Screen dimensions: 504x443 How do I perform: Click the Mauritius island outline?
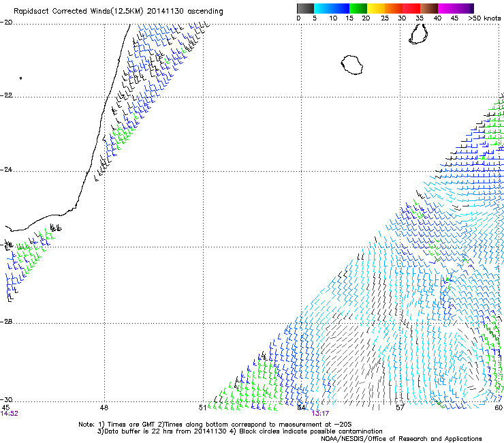[x=418, y=34]
